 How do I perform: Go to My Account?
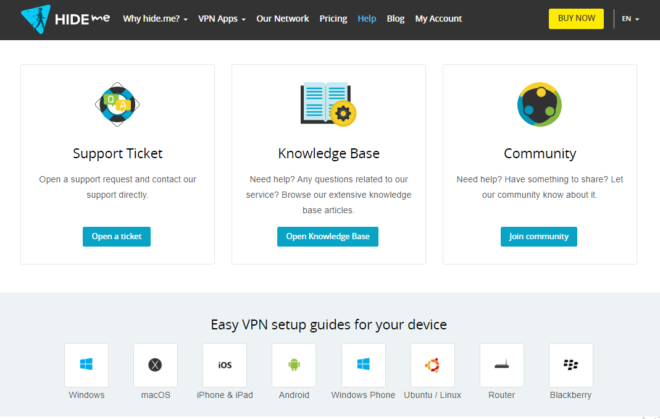(x=438, y=19)
